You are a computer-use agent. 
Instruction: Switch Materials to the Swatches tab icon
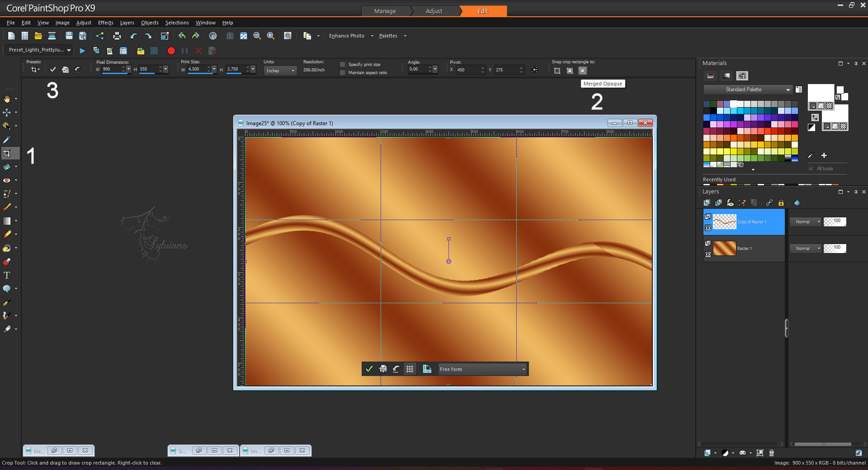742,75
